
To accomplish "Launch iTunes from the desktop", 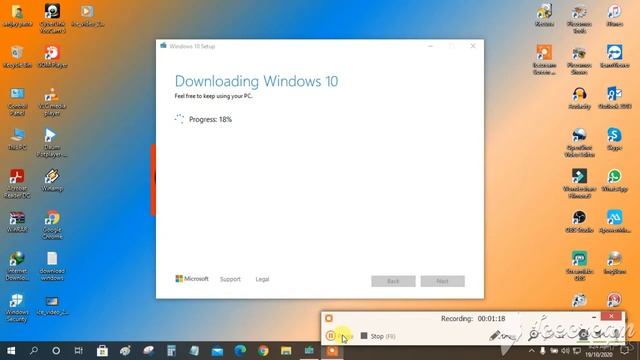I will [x=614, y=16].
